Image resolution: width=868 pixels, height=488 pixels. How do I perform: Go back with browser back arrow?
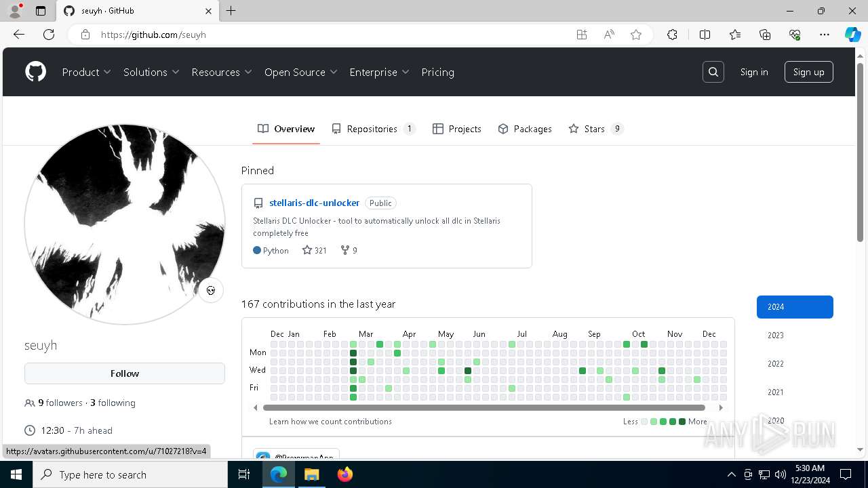pos(19,35)
